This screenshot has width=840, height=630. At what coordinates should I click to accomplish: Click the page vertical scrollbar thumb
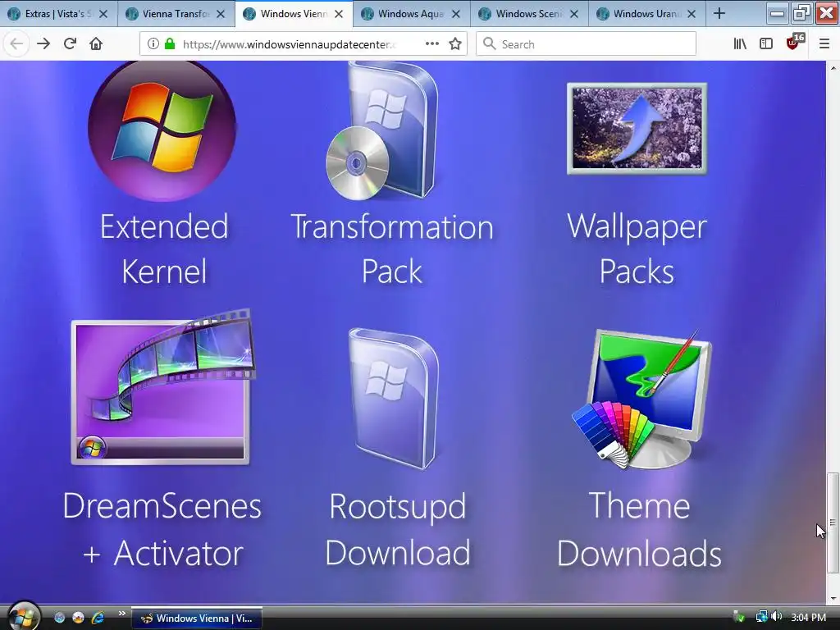pos(833,523)
